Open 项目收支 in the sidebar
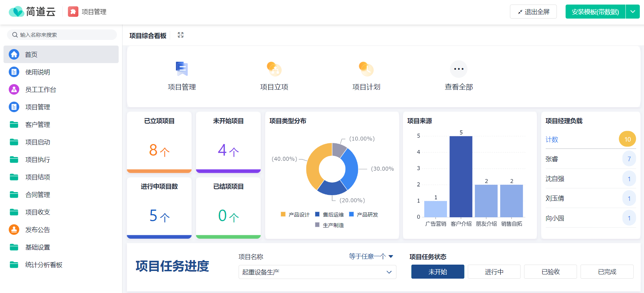The image size is (644, 293). (x=61, y=212)
